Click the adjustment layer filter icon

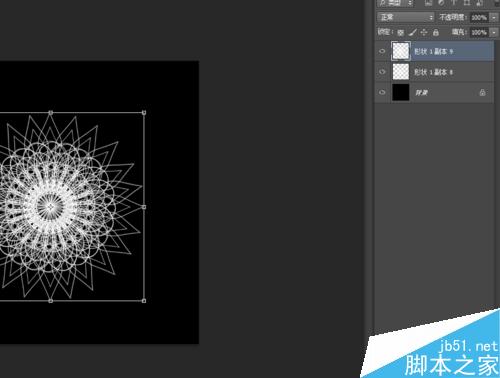click(441, 3)
